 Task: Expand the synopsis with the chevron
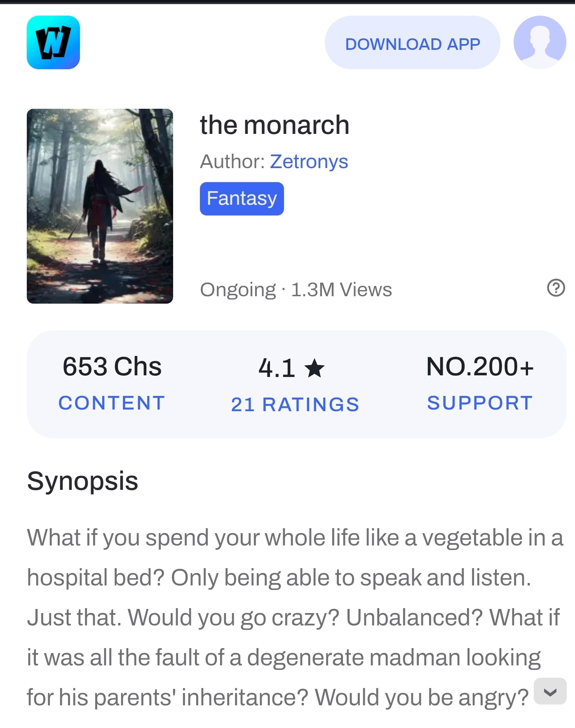550,692
